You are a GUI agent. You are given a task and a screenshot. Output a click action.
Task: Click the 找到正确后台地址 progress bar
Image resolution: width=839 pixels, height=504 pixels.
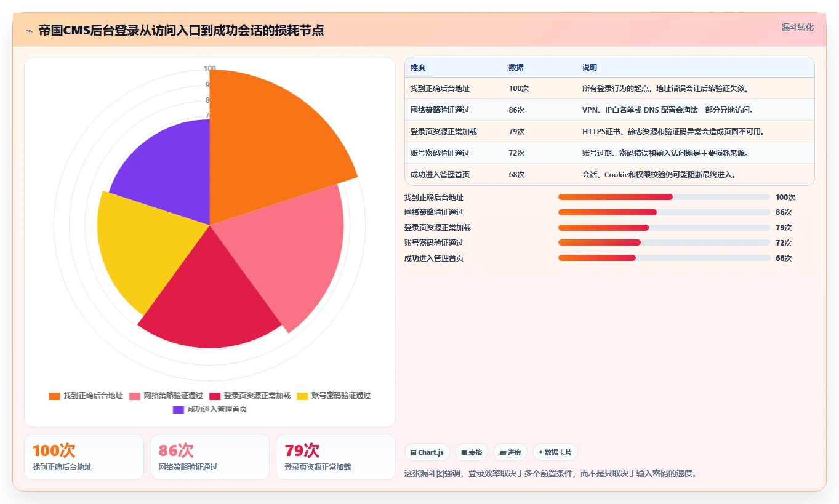(664, 197)
